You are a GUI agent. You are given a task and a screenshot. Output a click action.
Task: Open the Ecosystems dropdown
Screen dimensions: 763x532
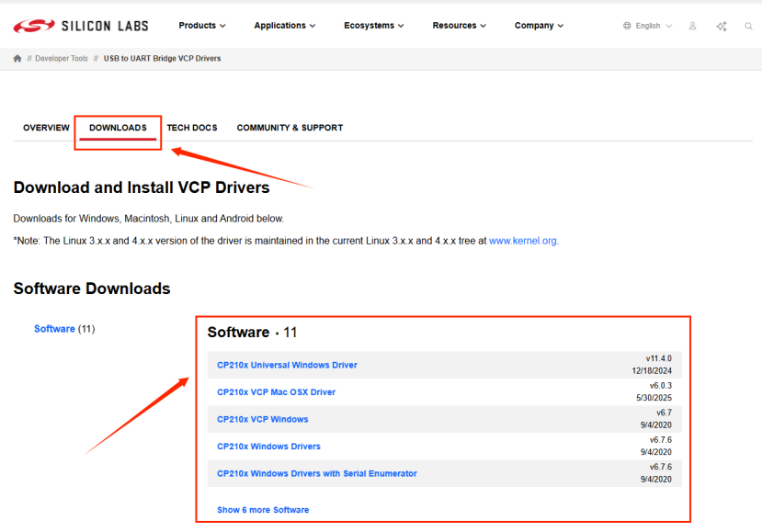point(373,26)
